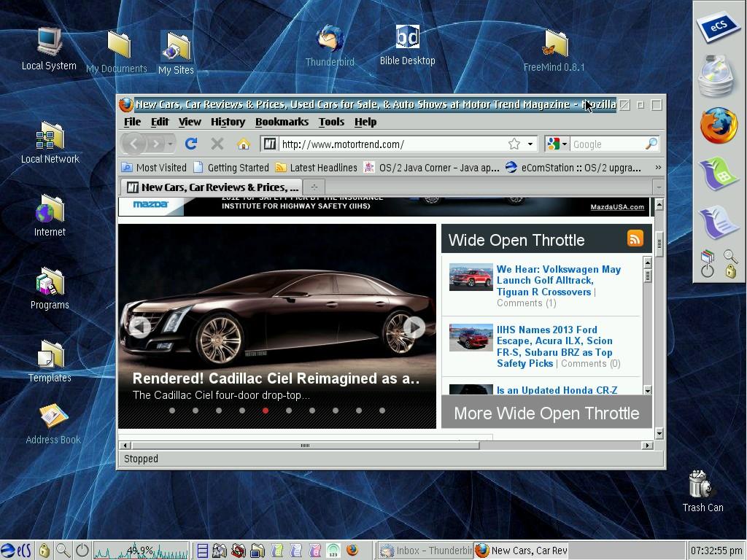Open the History menu
The width and height of the screenshot is (747, 560).
(228, 122)
